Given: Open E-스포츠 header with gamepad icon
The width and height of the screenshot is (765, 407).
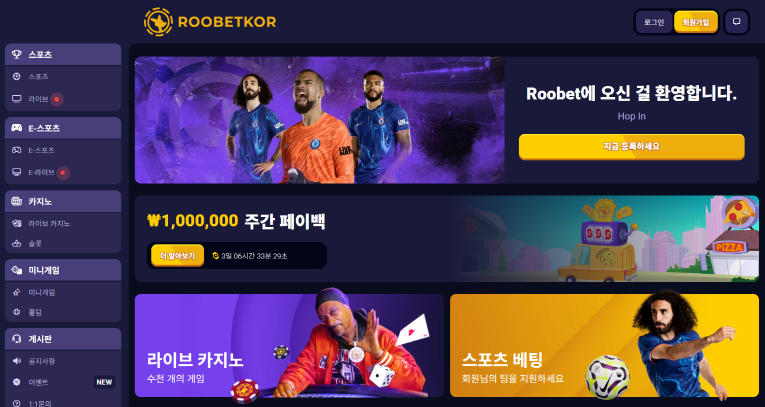Looking at the screenshot, I should click(x=63, y=128).
